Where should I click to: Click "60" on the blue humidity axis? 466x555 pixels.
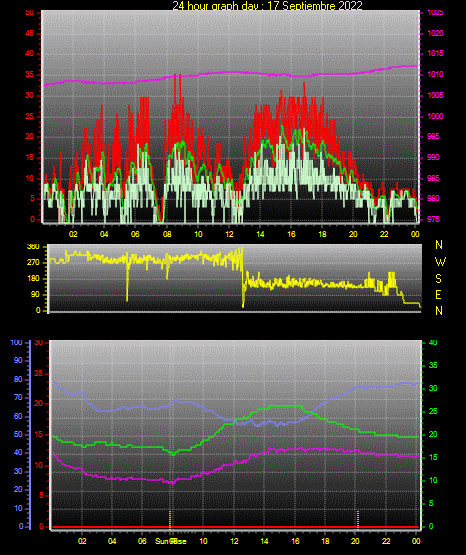(18, 416)
